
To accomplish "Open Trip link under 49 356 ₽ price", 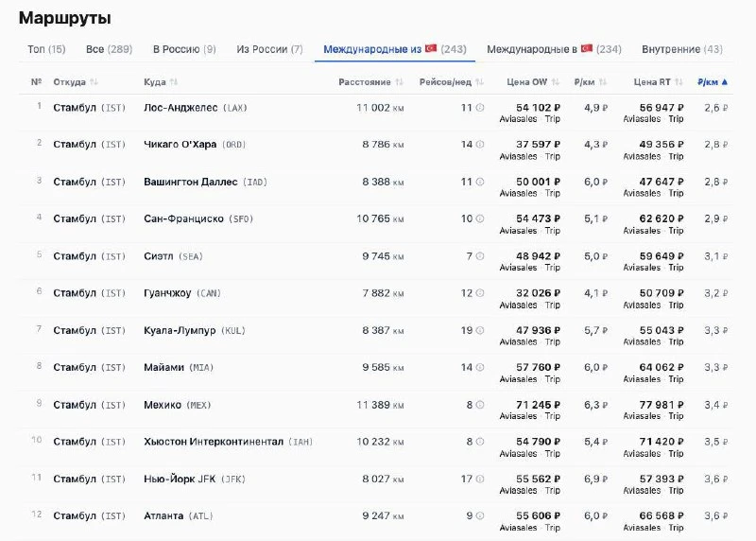I will coord(676,156).
